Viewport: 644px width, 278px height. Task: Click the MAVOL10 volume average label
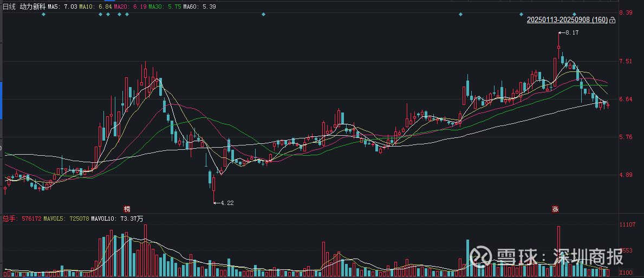pyautogui.click(x=116, y=219)
